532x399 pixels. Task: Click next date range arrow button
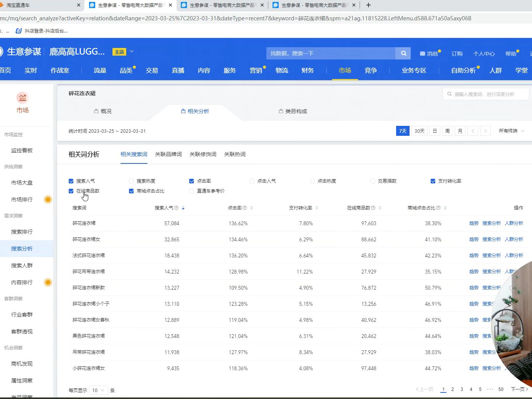486,131
